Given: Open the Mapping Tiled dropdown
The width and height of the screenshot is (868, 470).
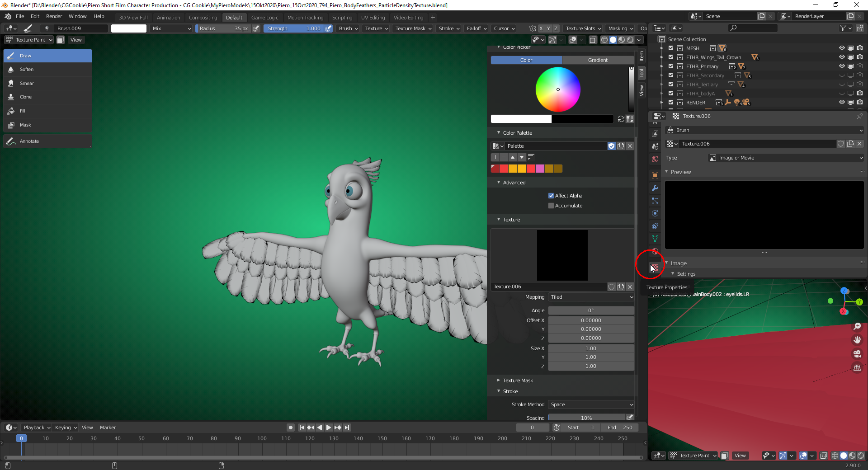Looking at the screenshot, I should click(591, 297).
